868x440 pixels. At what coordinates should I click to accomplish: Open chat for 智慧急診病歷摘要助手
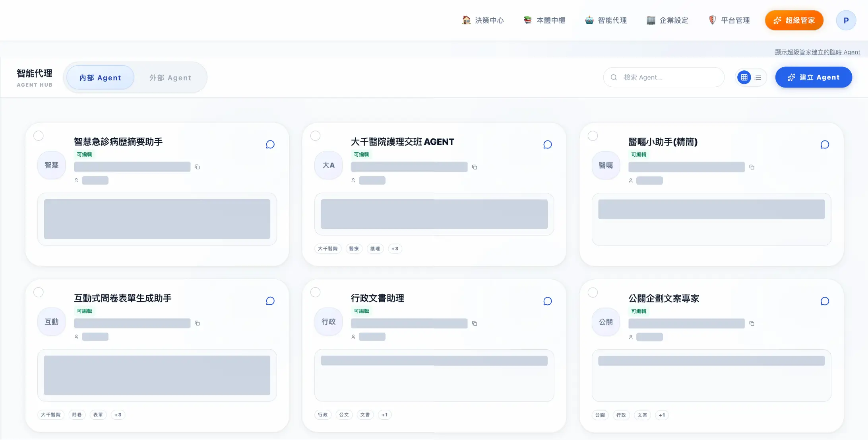click(270, 144)
